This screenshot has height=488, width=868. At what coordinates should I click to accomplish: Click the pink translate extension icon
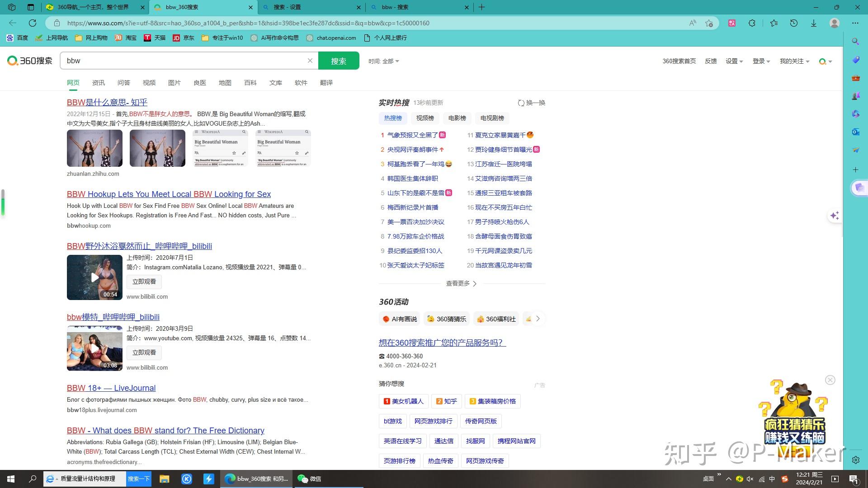732,23
